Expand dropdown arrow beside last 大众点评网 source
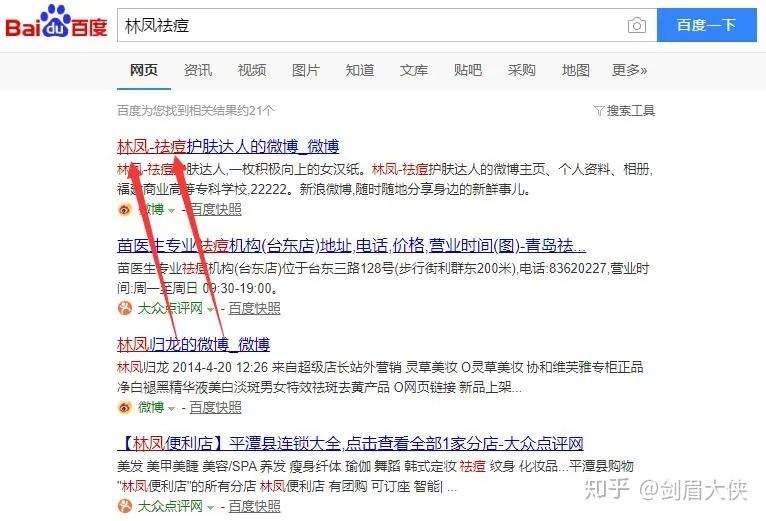The height and width of the screenshot is (521, 766). point(211,507)
